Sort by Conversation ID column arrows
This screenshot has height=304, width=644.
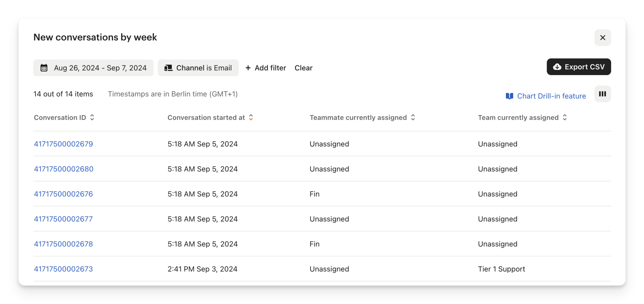(92, 117)
